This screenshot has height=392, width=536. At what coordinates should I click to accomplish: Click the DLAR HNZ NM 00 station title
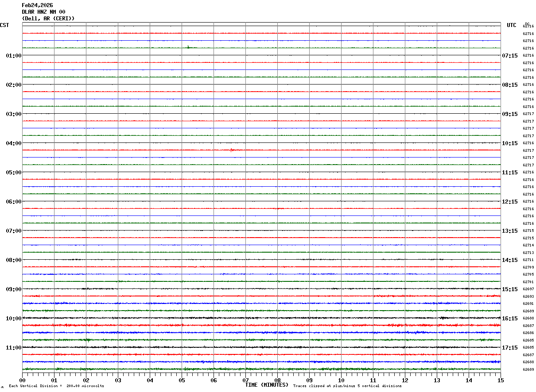(43, 12)
